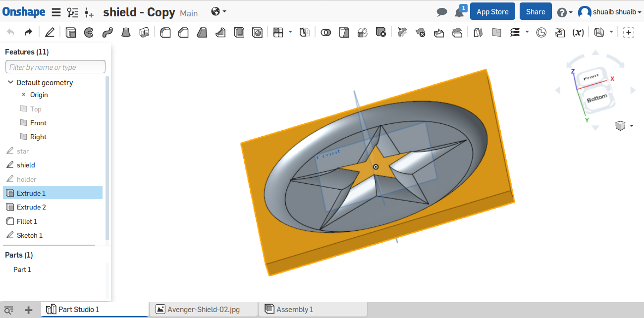Image resolution: width=644 pixels, height=318 pixels.
Task: Select the Mirror tool
Action: 304,33
